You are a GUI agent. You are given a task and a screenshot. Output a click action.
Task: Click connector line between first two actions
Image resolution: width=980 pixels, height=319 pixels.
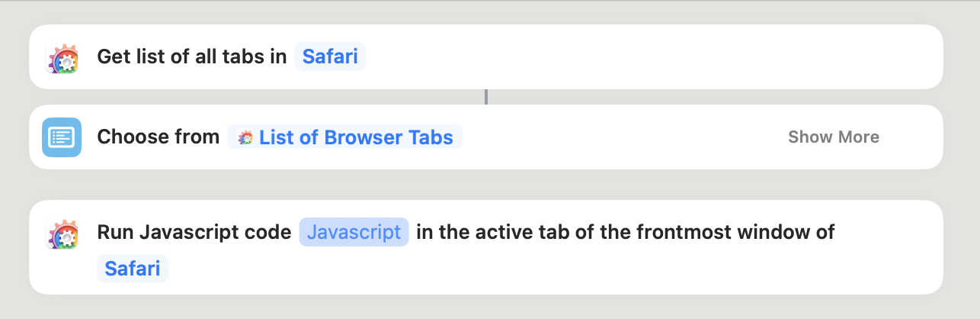click(x=486, y=97)
